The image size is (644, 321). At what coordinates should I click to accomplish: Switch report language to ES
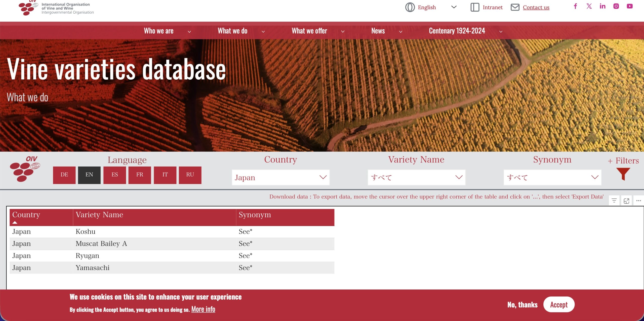tap(114, 175)
